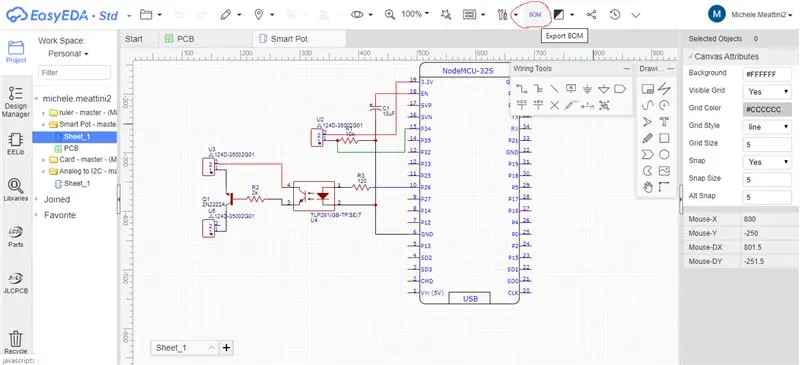Select the Wire tool in Wiring Tools

click(521, 89)
